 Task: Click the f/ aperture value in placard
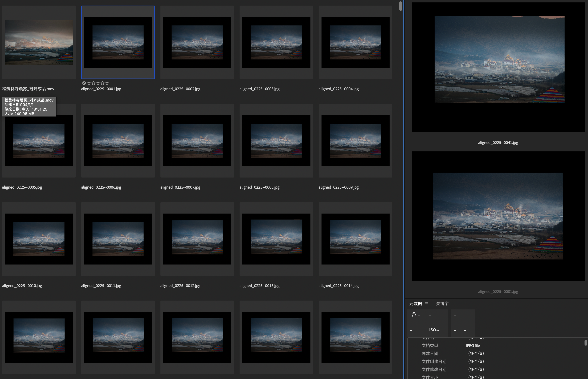coord(415,315)
